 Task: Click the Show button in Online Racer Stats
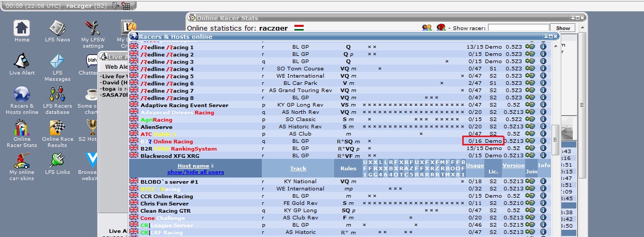tap(562, 28)
